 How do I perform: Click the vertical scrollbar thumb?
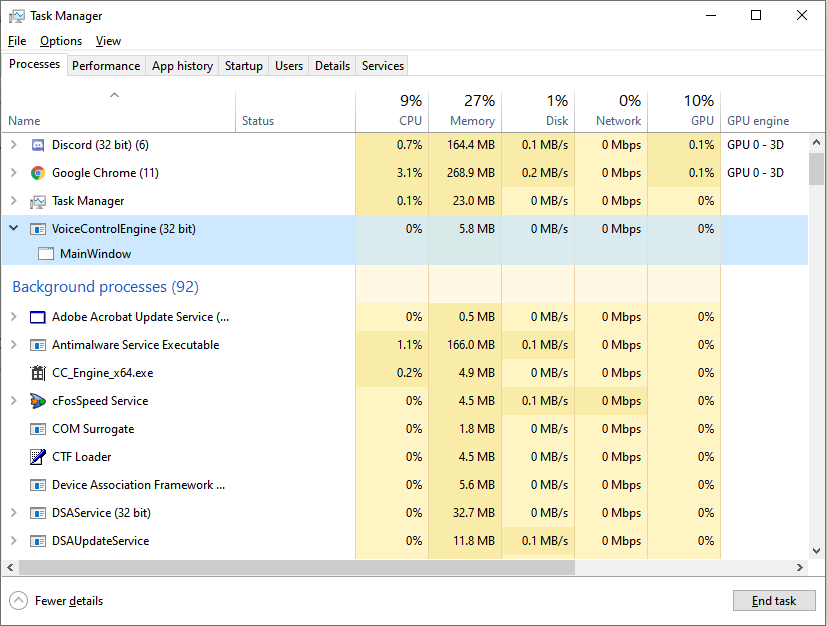[x=816, y=169]
